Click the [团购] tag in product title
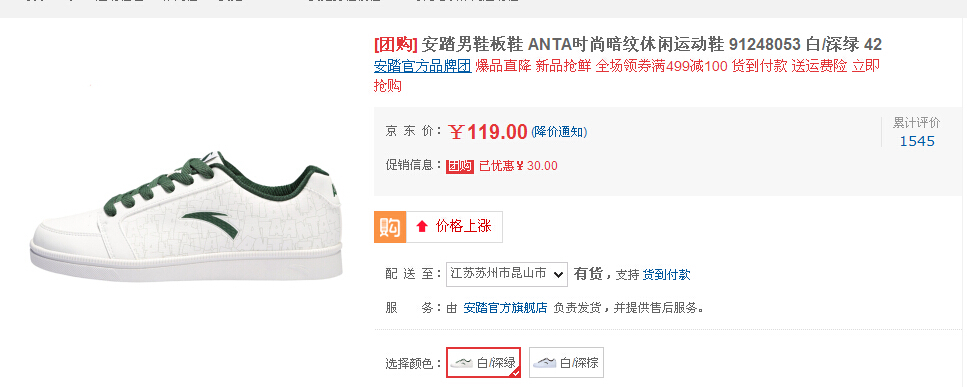Image resolution: width=967 pixels, height=387 pixels. pos(396,44)
